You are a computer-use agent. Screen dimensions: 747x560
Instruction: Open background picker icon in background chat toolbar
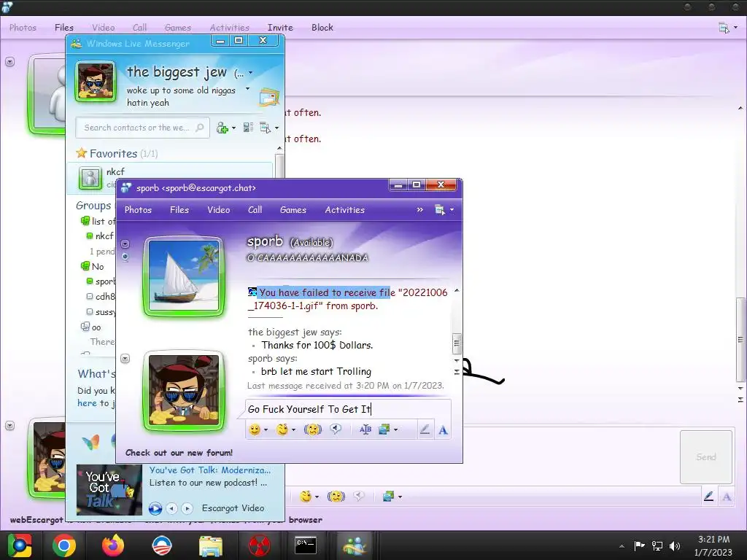click(388, 497)
